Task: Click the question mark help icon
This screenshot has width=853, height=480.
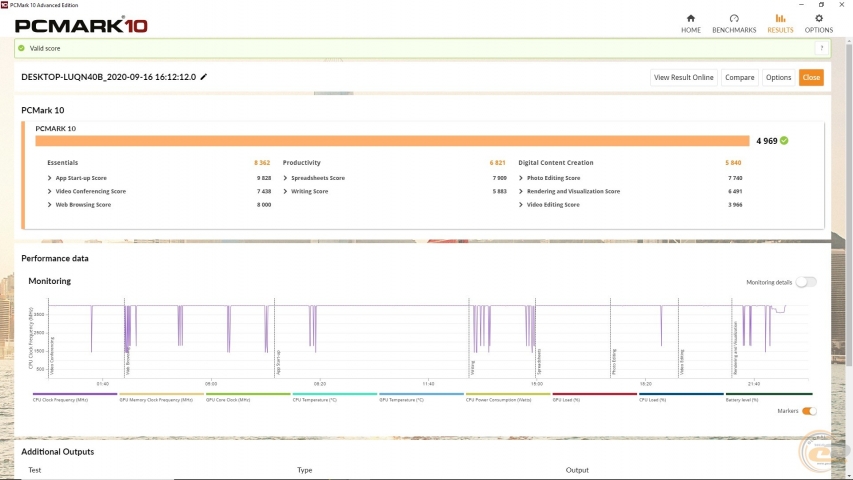Action: click(x=821, y=48)
